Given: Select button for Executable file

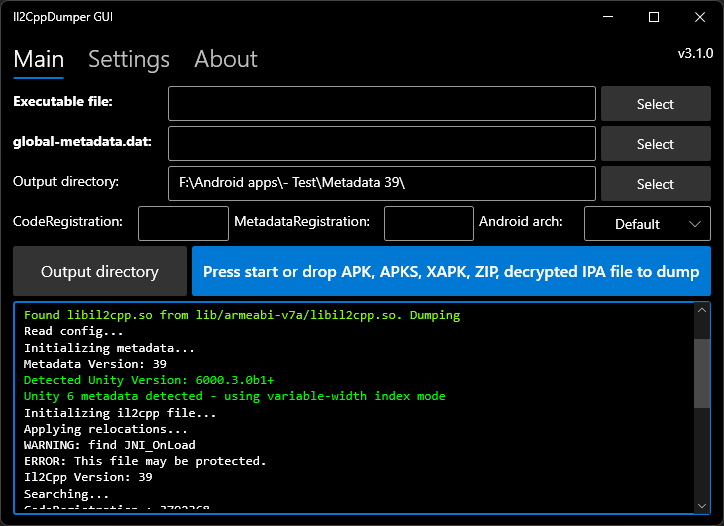Looking at the screenshot, I should click(x=656, y=103).
